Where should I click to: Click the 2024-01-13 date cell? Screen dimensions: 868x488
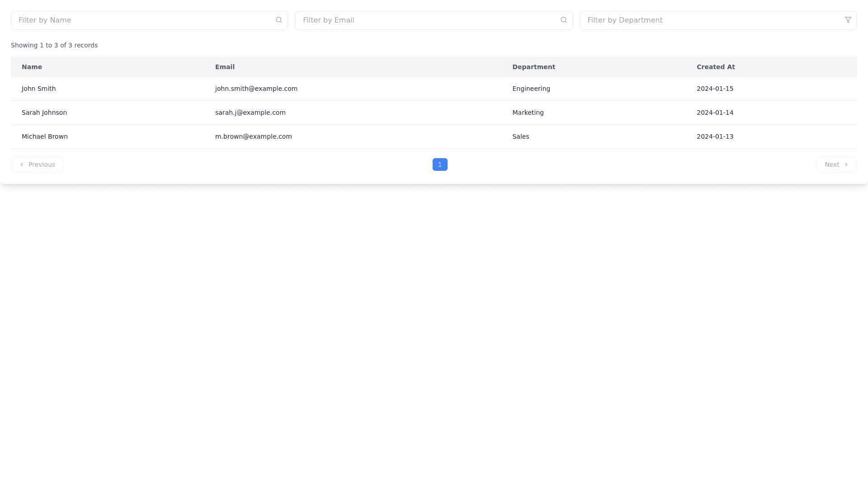(715, 136)
